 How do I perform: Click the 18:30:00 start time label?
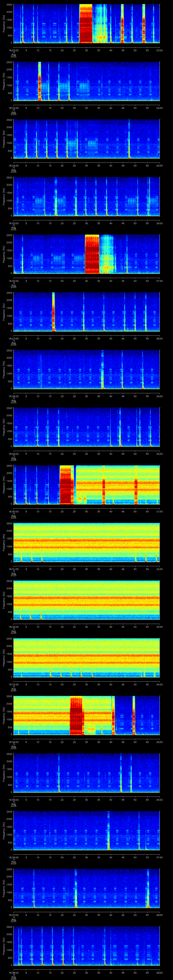(13, 511)
